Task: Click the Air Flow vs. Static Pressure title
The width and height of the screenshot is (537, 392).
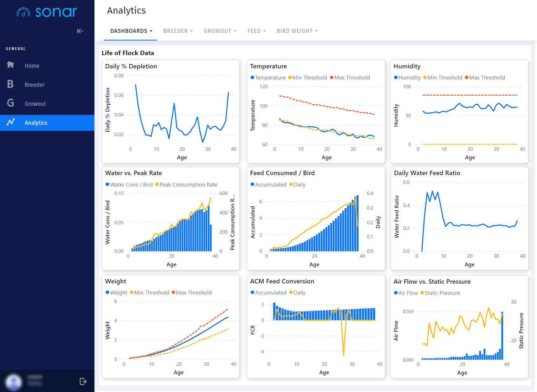Action: [432, 281]
